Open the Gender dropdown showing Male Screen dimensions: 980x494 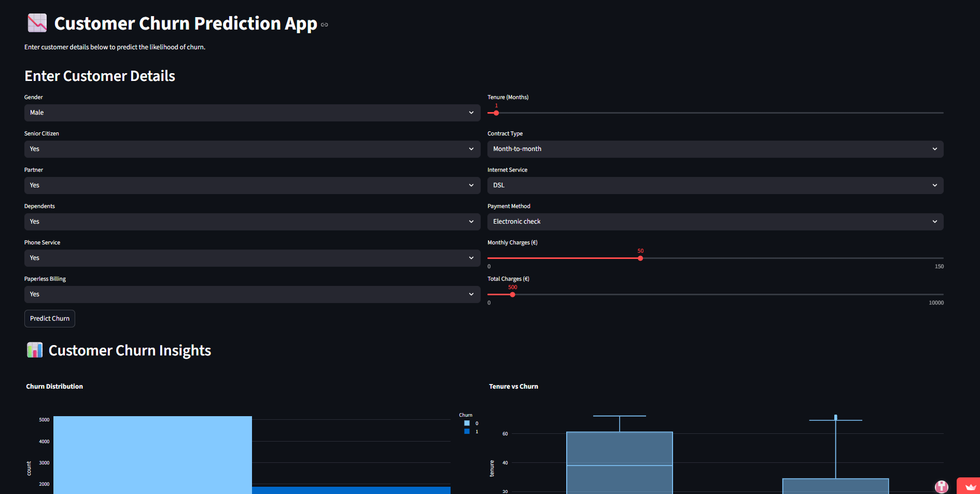(252, 113)
